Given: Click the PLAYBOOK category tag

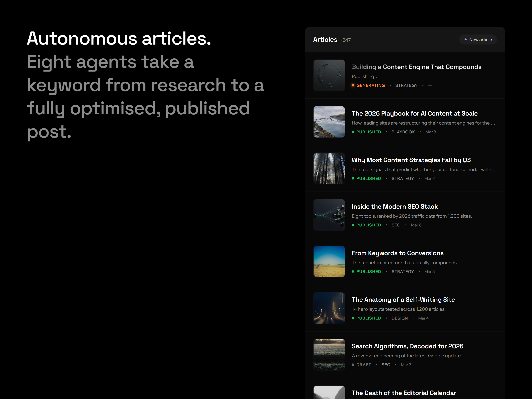Looking at the screenshot, I should [403, 132].
